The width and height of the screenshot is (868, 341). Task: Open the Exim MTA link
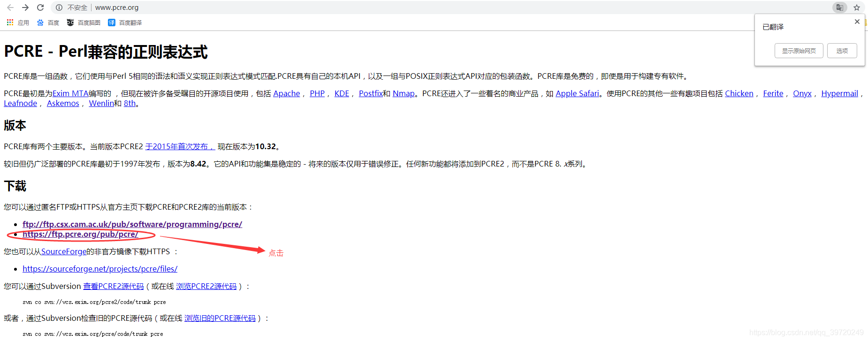tap(70, 93)
